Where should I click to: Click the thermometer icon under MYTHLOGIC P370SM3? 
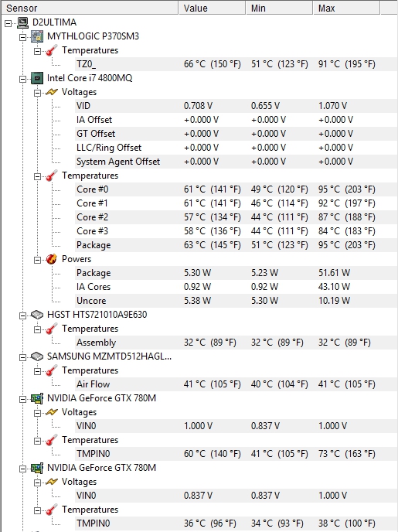pos(52,50)
